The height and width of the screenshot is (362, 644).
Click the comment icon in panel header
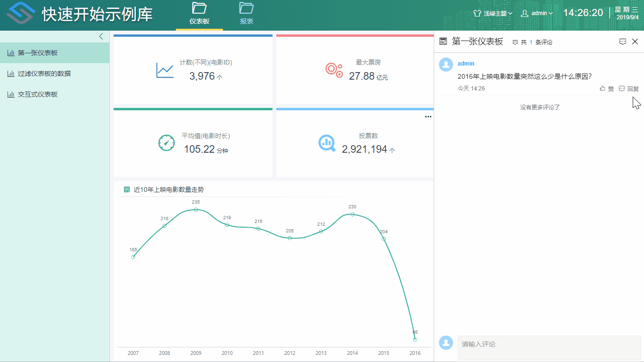pos(622,41)
